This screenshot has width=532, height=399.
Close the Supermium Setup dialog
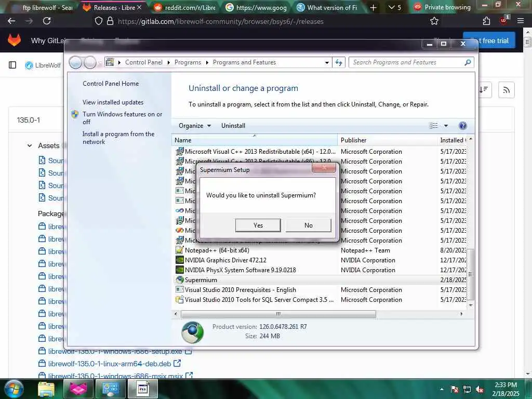(x=324, y=167)
